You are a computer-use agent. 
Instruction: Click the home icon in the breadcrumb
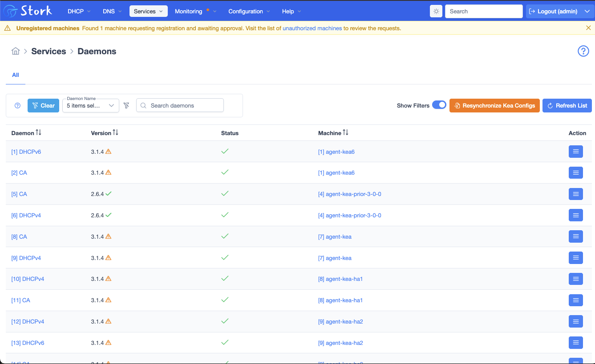point(15,51)
